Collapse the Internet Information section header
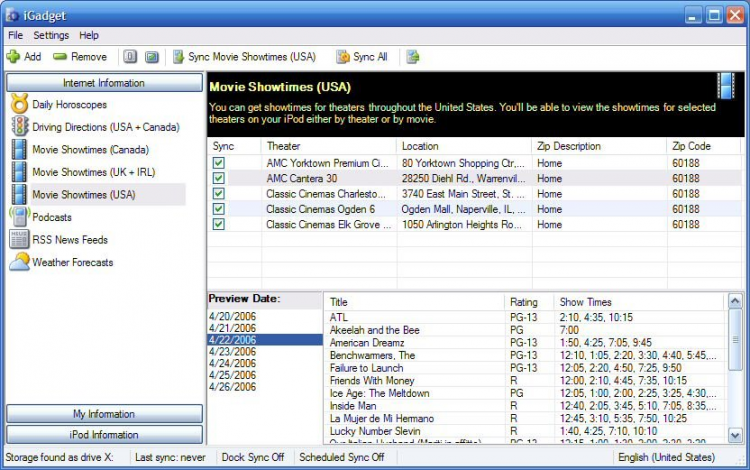Screen dimensions: 750x470 (104, 83)
